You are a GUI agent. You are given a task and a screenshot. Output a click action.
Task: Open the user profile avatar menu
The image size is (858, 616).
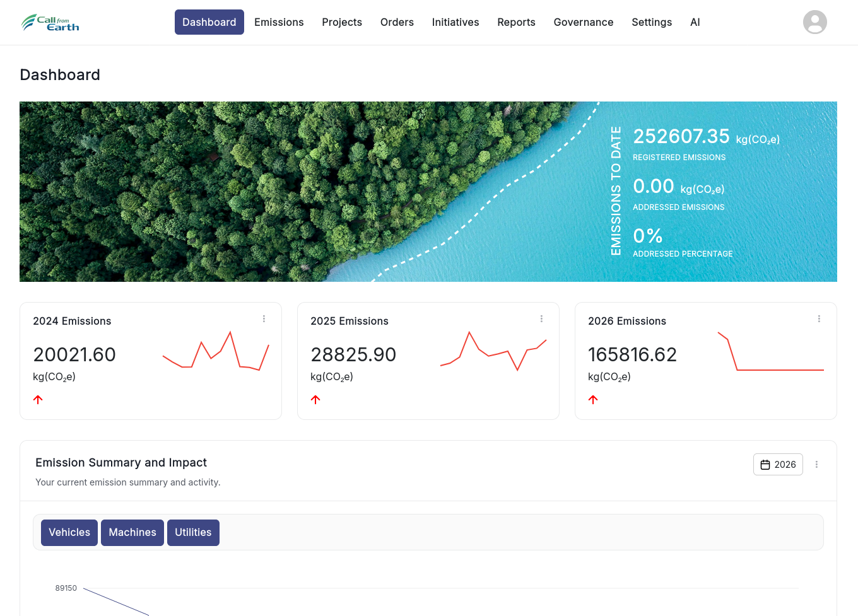(814, 22)
